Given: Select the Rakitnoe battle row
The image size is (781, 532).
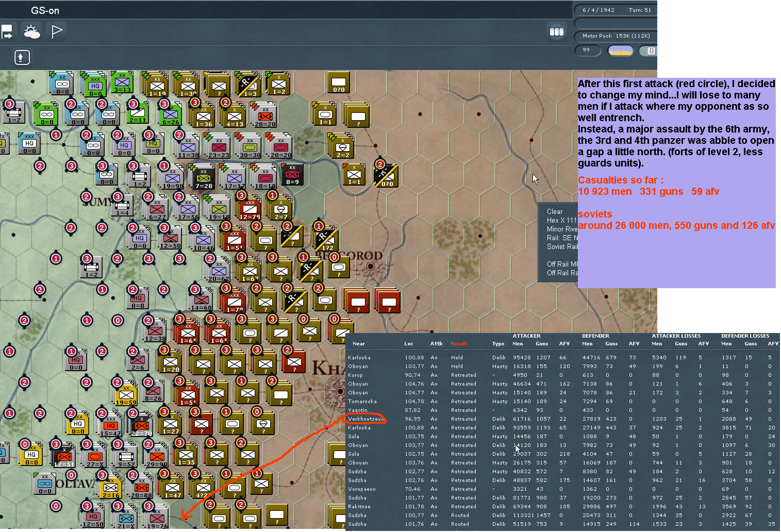Looking at the screenshot, I should click(562, 507).
